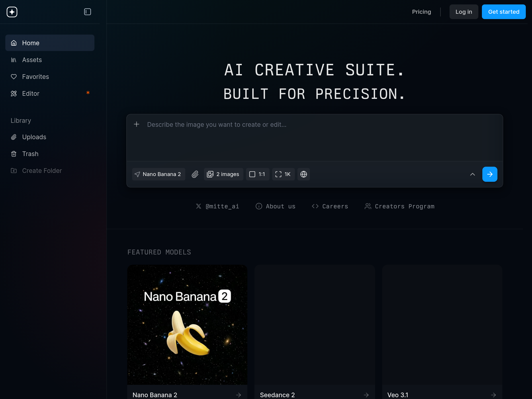Click the Get started button

coord(503,12)
